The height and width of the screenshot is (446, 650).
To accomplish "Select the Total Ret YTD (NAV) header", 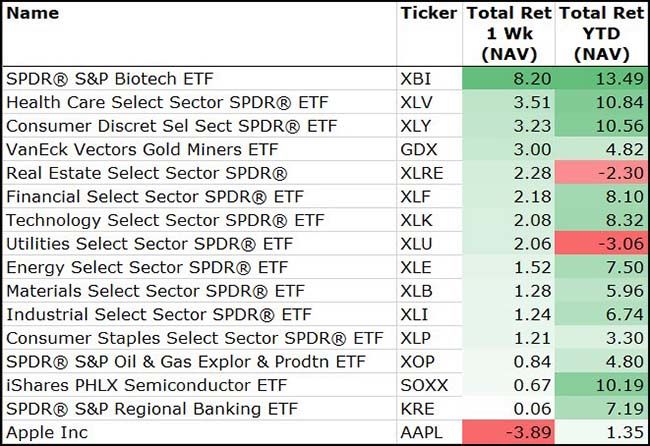I will pos(600,34).
